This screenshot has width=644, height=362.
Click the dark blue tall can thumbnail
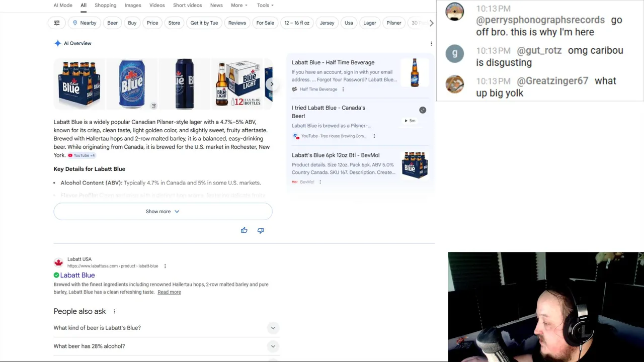click(x=184, y=84)
